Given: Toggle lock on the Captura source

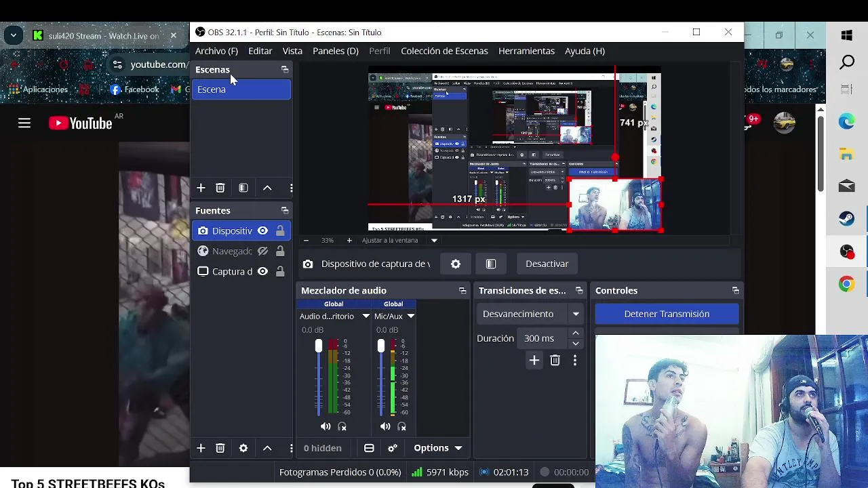Looking at the screenshot, I should click(x=280, y=272).
